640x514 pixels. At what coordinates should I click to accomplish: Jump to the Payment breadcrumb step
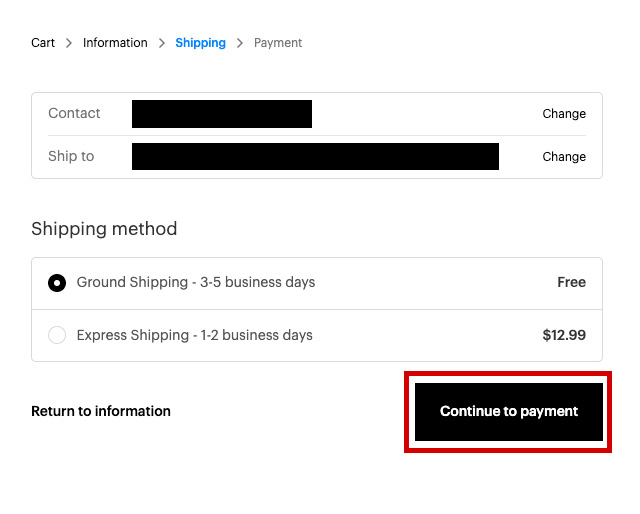278,43
